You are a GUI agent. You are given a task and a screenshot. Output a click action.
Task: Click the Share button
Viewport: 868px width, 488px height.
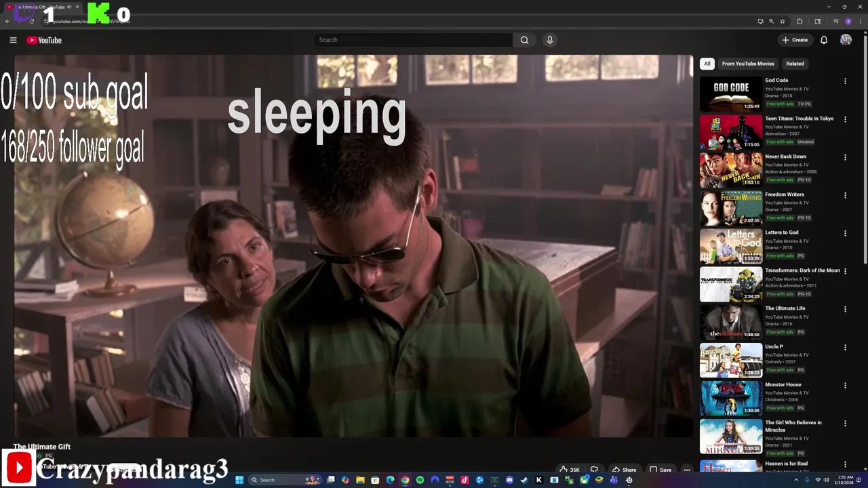(x=624, y=470)
